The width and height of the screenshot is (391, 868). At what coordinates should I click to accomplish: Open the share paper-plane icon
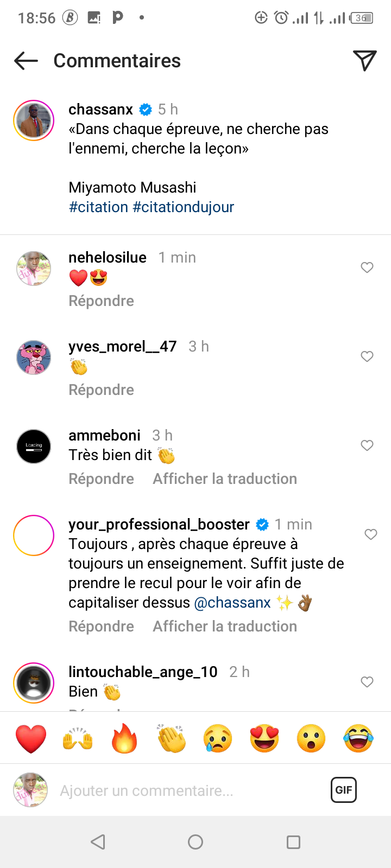[x=364, y=61]
